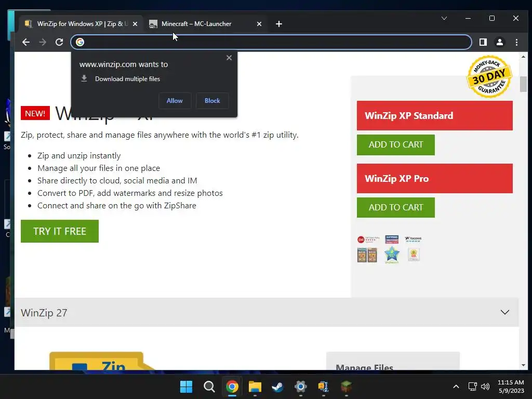The height and width of the screenshot is (399, 532).
Task: Click the Tucows rating badge
Action: click(413, 239)
